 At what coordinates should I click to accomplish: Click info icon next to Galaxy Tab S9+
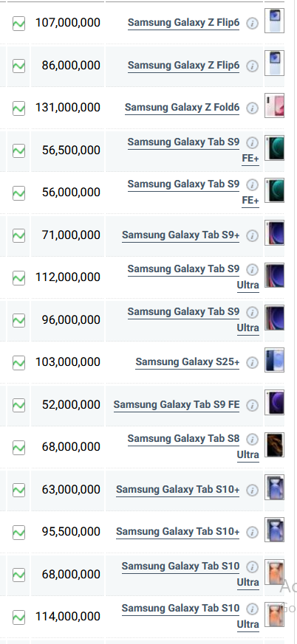click(x=252, y=236)
